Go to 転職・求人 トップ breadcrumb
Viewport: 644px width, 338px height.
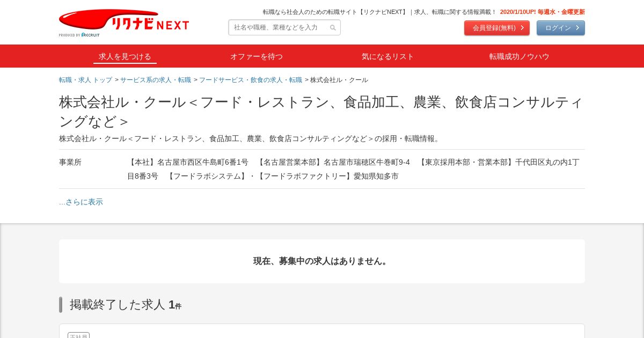tap(86, 80)
